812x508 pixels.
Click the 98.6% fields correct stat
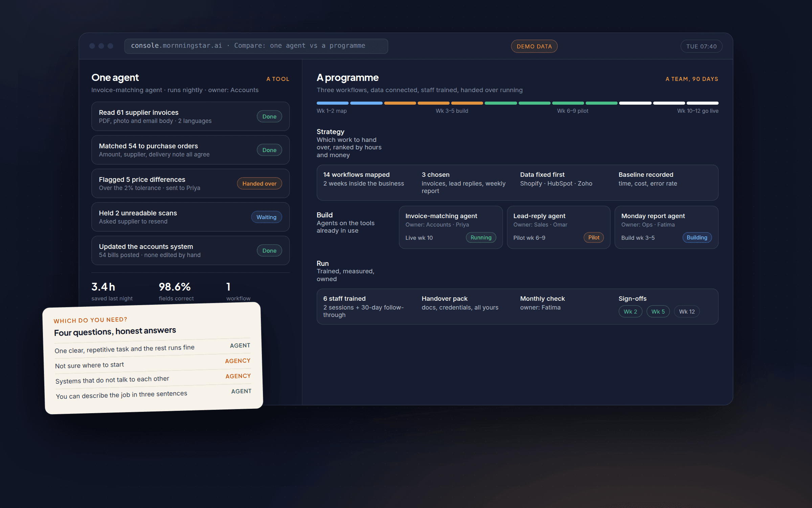click(176, 291)
